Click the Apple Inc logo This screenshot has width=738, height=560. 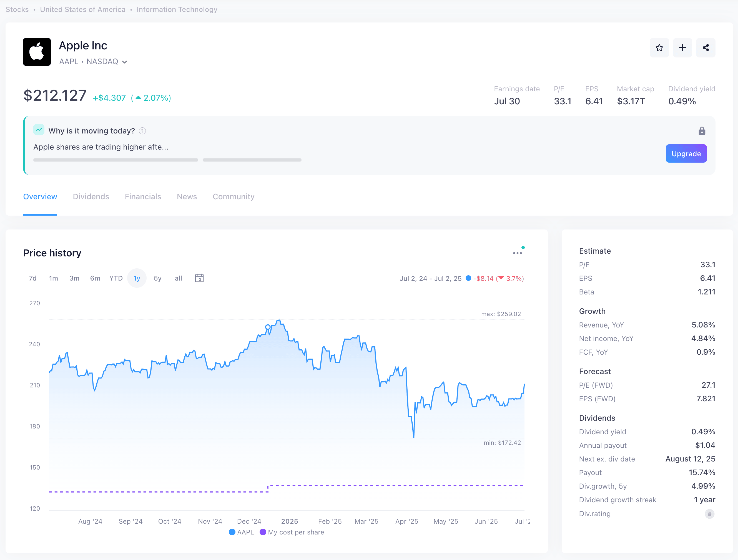point(37,52)
